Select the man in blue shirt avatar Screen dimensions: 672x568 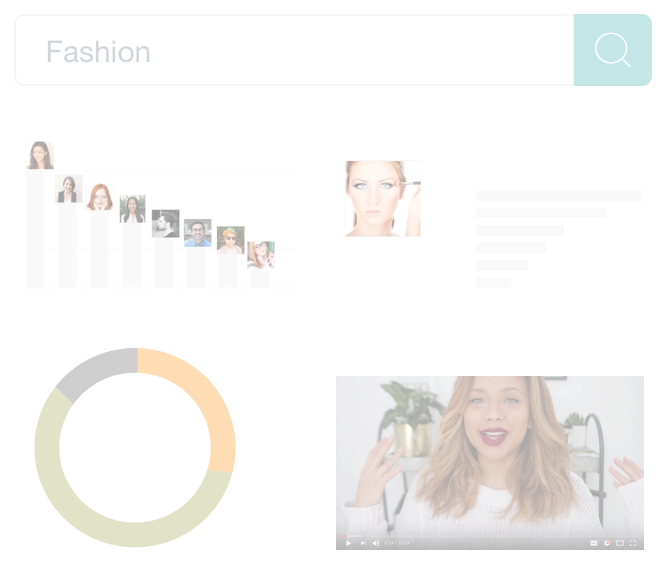198,233
